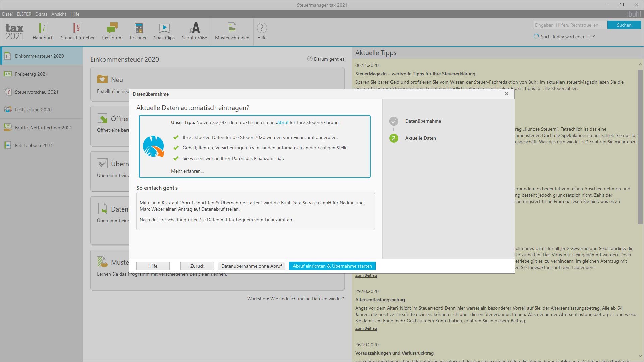Change Schriftgröße via the A icon
Viewport: 644px width, 362px height.
tap(195, 28)
